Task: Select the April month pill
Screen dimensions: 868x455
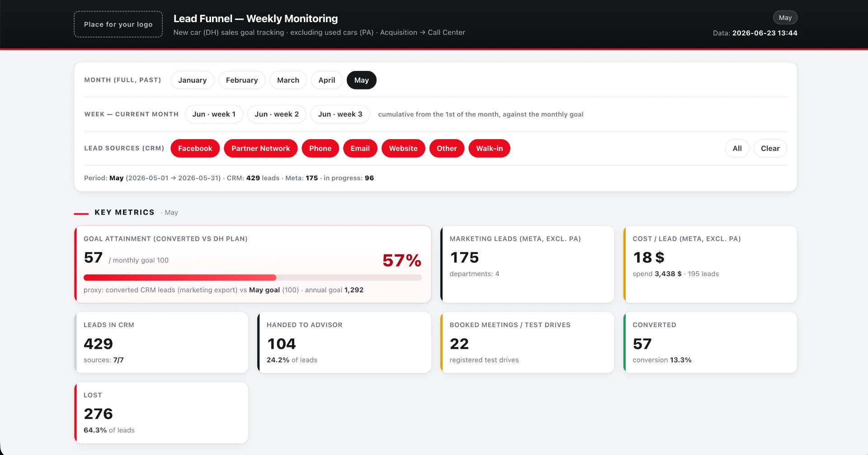Action: tap(326, 80)
